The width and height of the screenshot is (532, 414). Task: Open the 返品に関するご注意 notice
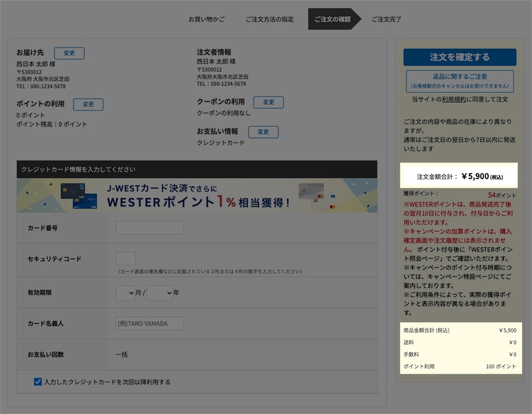click(x=460, y=81)
